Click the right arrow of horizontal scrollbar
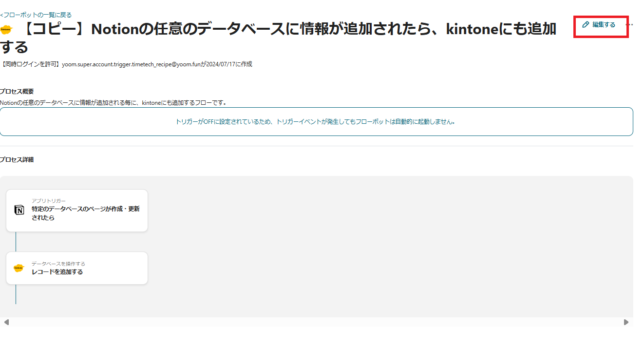This screenshot has width=644, height=349. pyautogui.click(x=626, y=322)
